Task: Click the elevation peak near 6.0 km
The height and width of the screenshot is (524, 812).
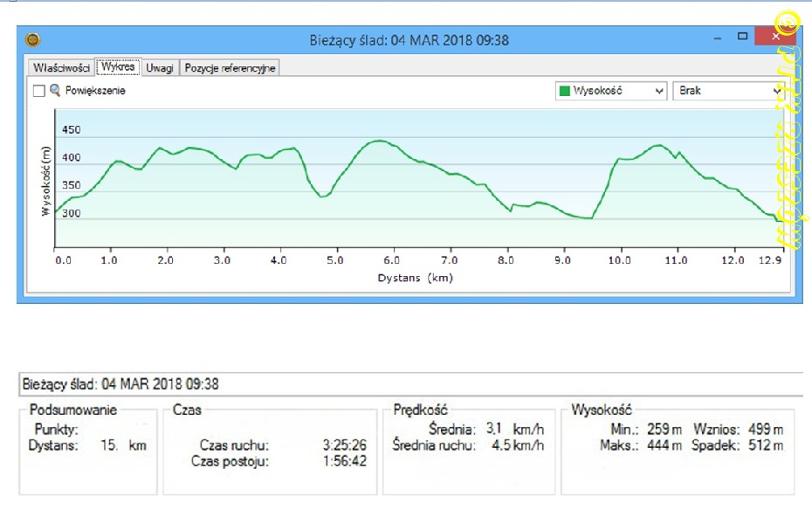Action: pos(378,141)
